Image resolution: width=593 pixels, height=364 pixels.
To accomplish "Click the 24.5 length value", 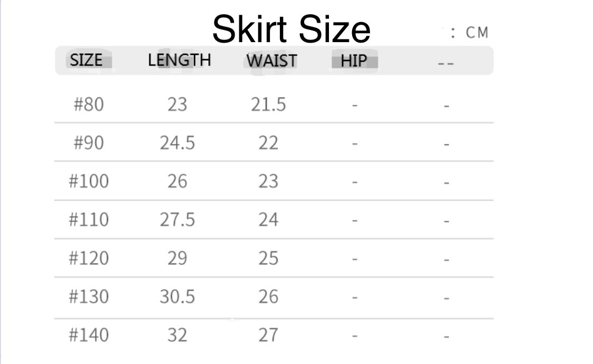I will [x=177, y=143].
